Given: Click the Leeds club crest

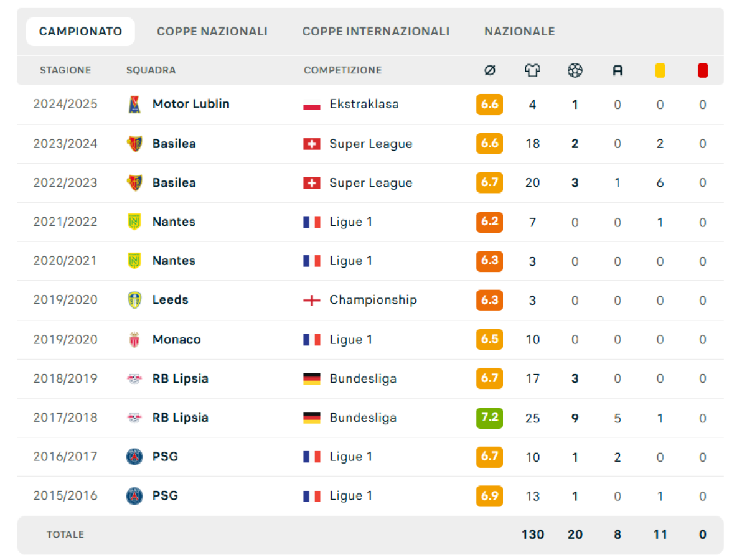Looking at the screenshot, I should [x=134, y=300].
